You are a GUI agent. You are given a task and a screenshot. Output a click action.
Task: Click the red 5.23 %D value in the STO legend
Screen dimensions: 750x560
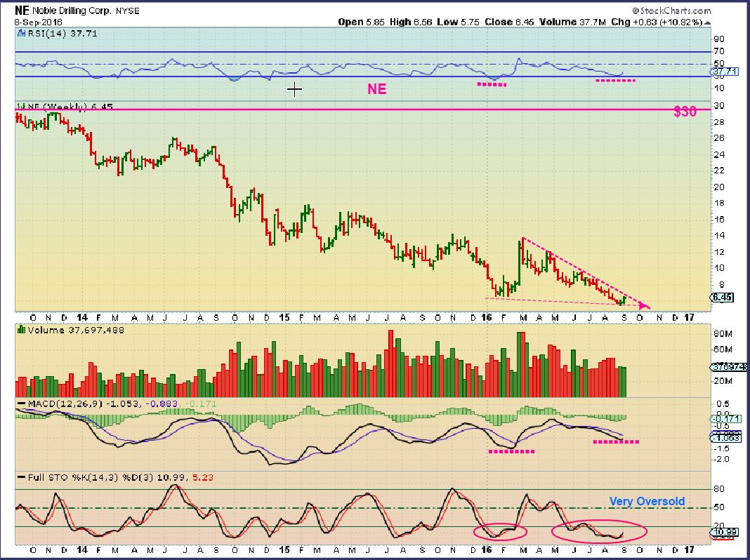[203, 477]
